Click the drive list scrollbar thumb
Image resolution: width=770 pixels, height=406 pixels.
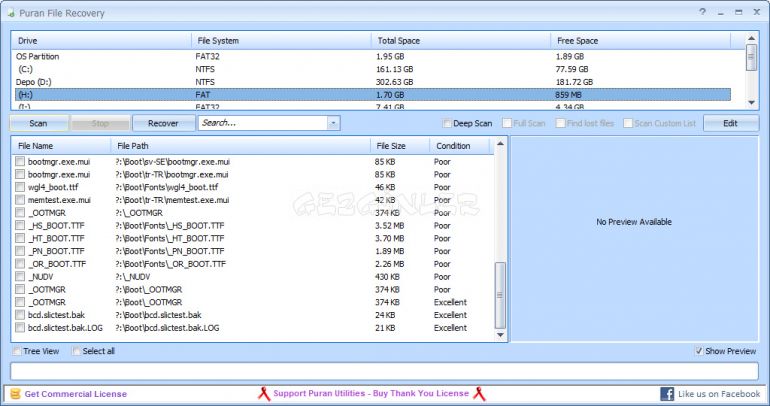click(751, 57)
